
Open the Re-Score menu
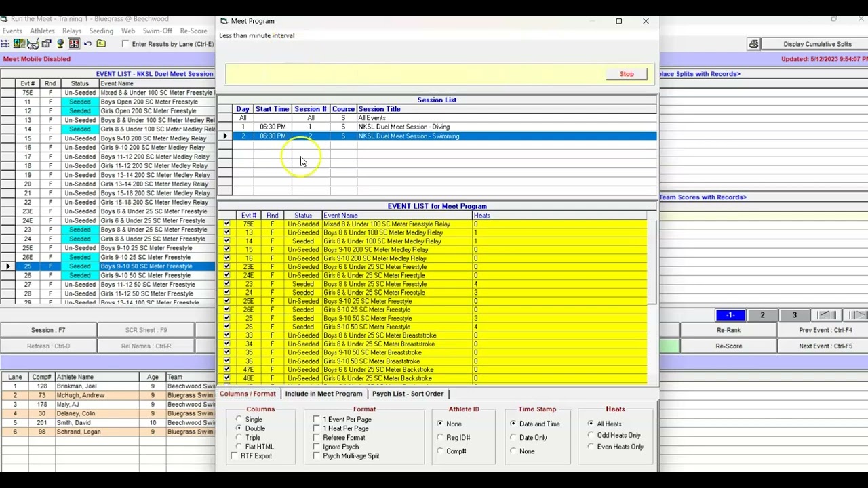tap(193, 30)
